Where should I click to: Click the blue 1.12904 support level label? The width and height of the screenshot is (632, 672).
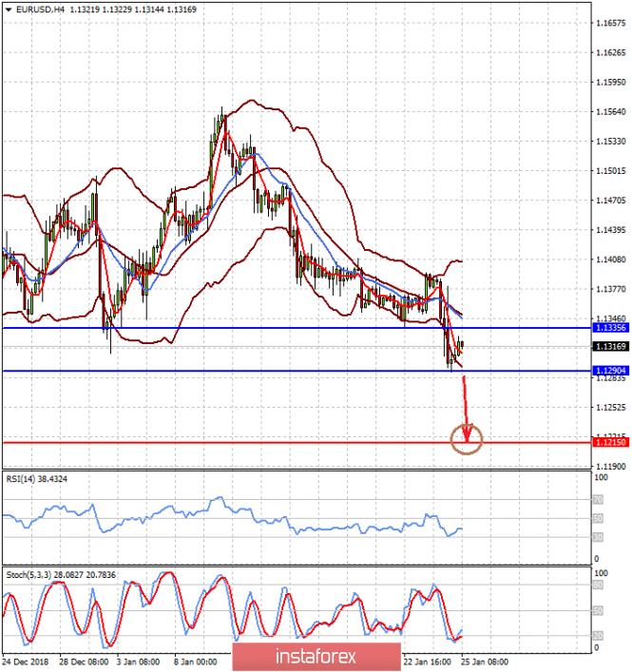(609, 371)
